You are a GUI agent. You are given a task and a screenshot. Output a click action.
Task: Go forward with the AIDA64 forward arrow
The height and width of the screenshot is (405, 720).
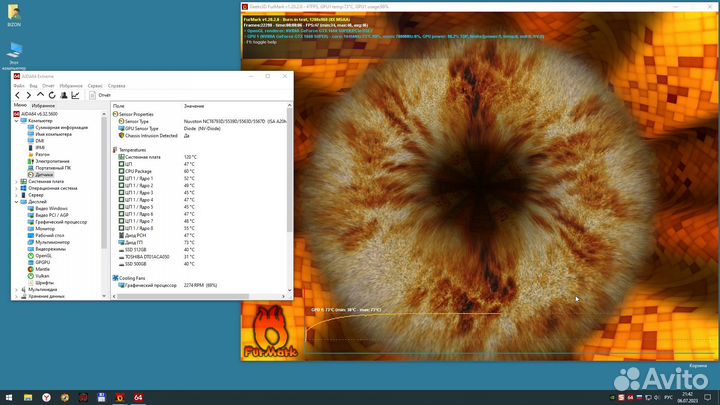point(28,95)
